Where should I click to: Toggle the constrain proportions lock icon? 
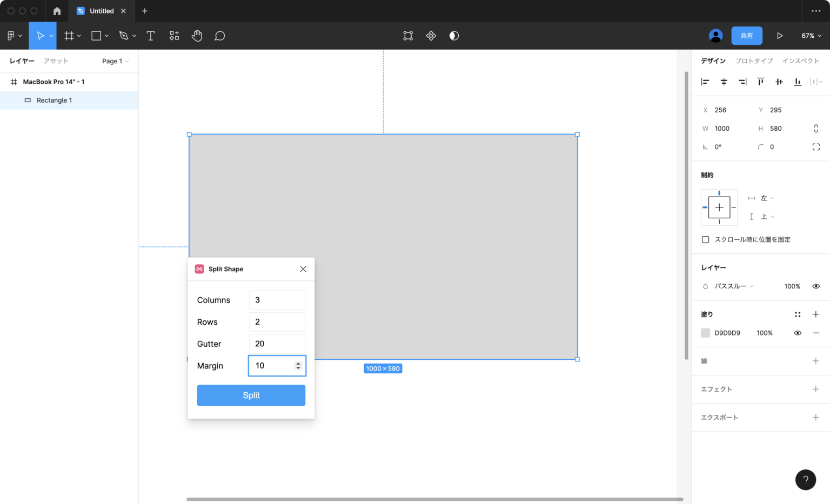816,128
